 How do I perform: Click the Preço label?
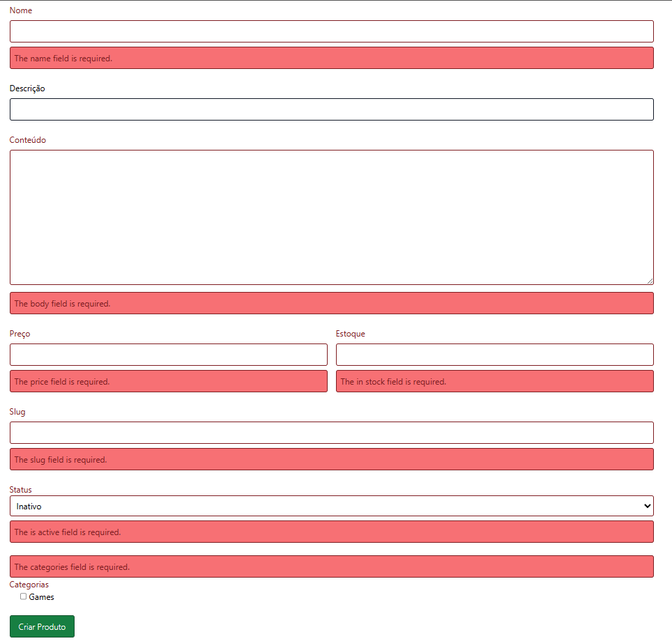[x=20, y=334]
